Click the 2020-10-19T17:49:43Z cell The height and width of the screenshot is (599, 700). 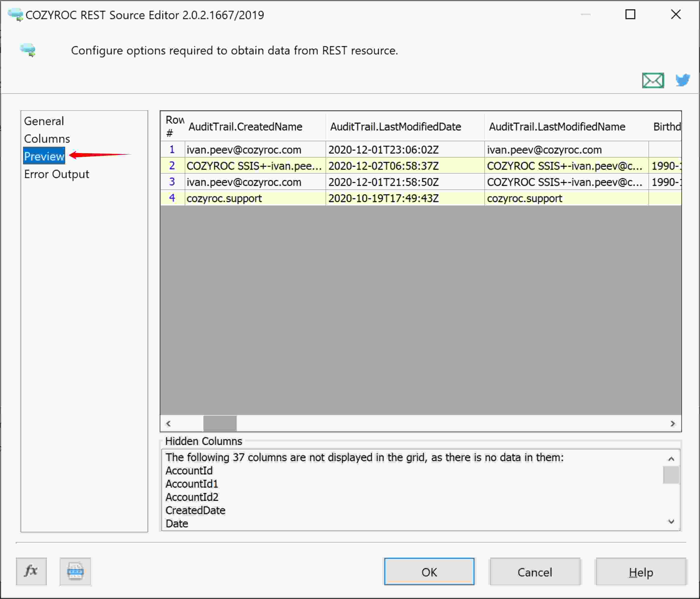(x=405, y=198)
